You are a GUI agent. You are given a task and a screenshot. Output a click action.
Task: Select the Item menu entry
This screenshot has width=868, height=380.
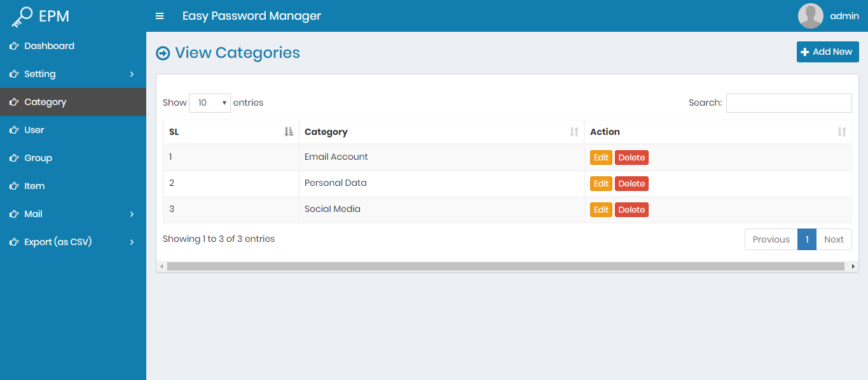(34, 186)
